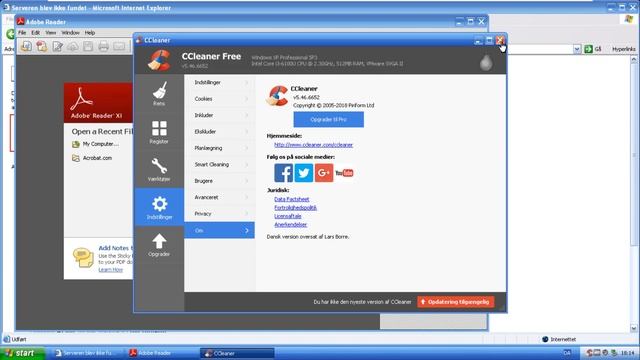The image size is (640, 360).
Task: Click Adobe Reader save toolbar icon
Action: tap(88, 46)
